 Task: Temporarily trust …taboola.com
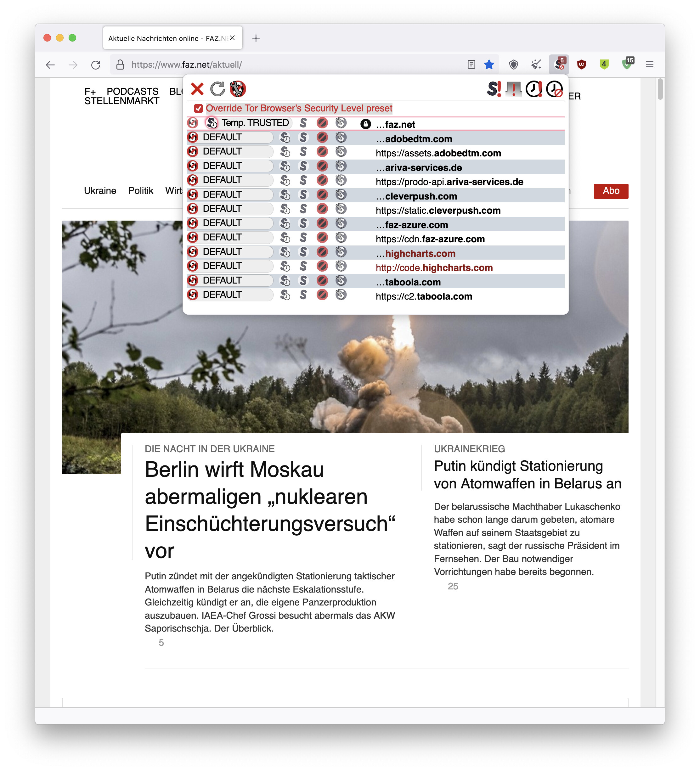[x=285, y=281]
